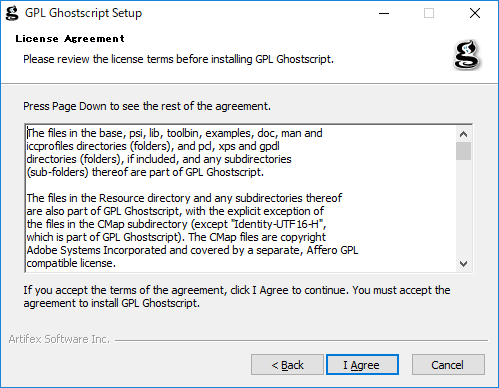Click the 'License Agreement' heading
The width and height of the screenshot is (499, 388).
[70, 39]
